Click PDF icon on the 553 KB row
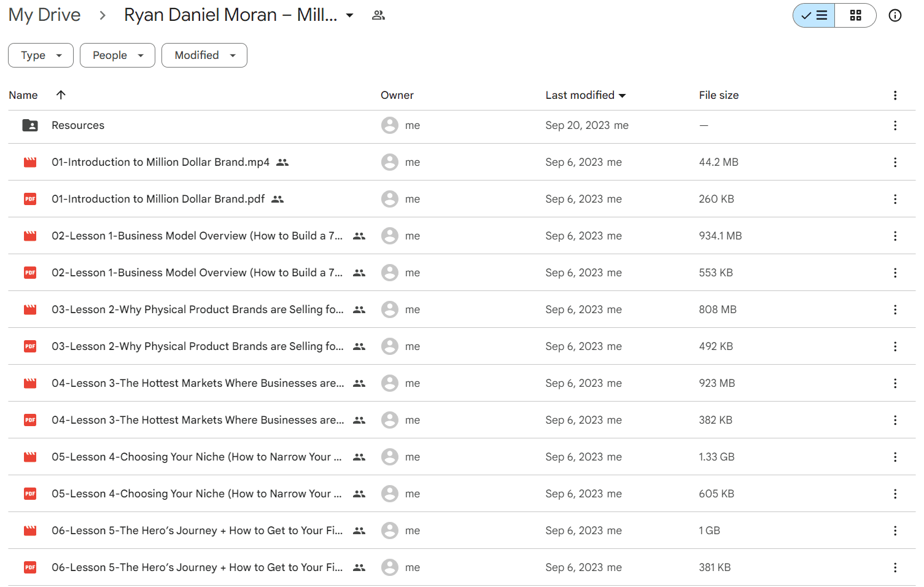This screenshot has height=587, width=924. coord(30,273)
